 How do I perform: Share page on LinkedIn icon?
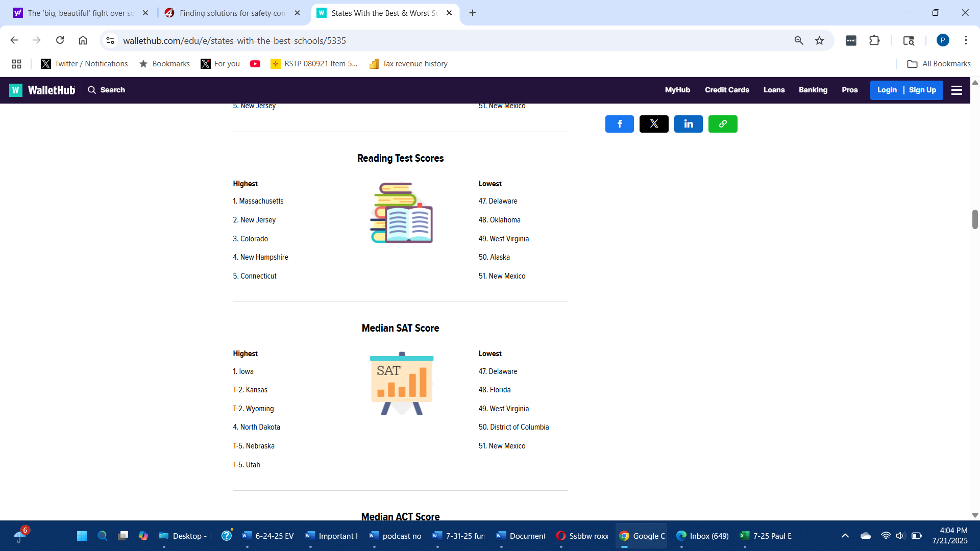pyautogui.click(x=688, y=124)
